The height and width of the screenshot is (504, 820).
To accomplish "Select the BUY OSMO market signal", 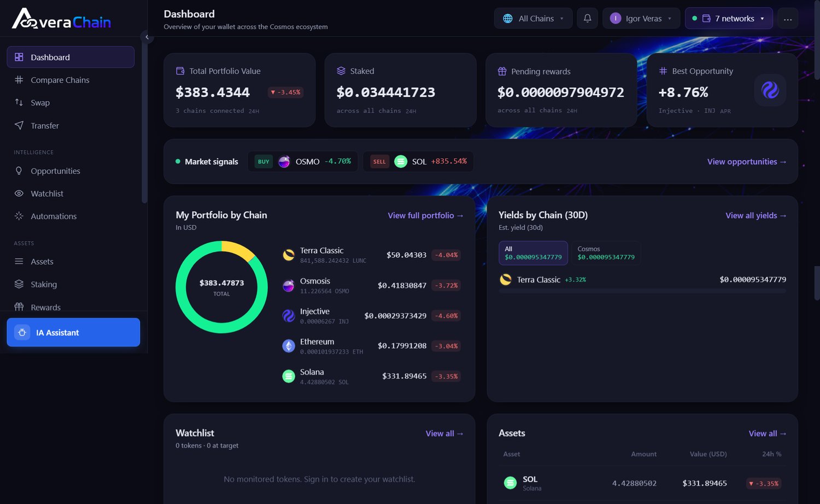I will pos(303,162).
